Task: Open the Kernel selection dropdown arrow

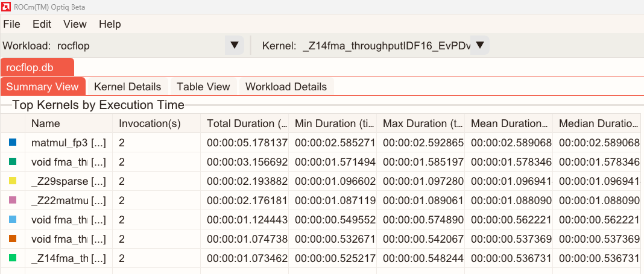Action: (480, 45)
